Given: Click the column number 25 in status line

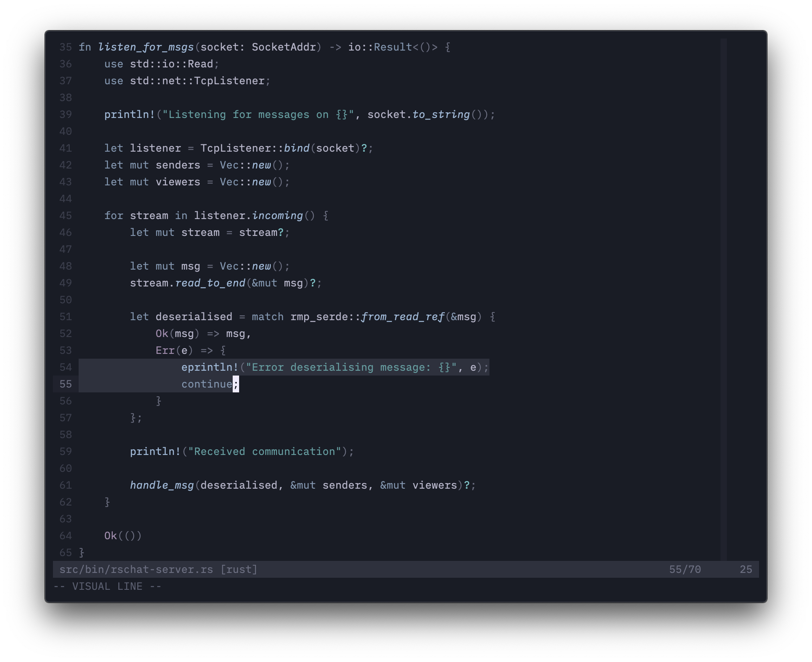Looking at the screenshot, I should pos(746,570).
